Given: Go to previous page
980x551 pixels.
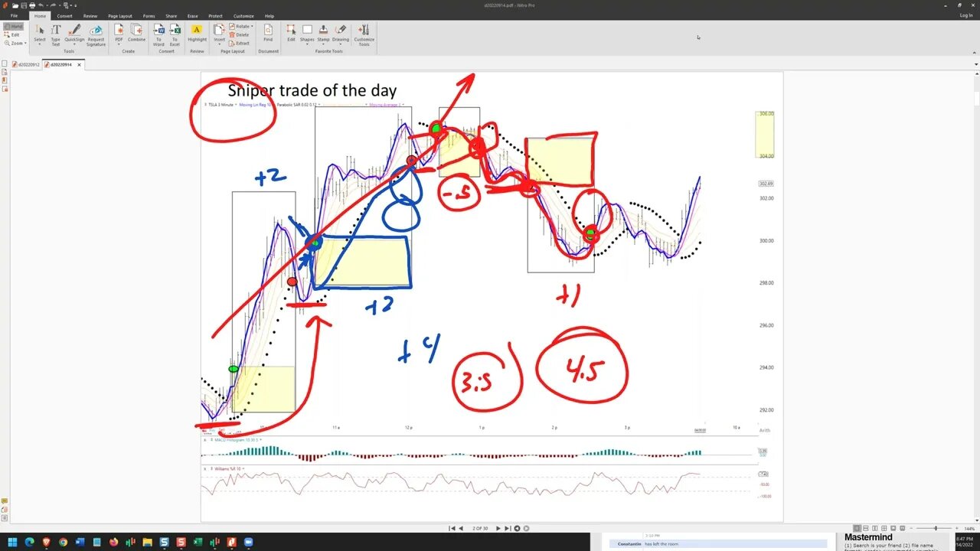Looking at the screenshot, I should pyautogui.click(x=461, y=528).
